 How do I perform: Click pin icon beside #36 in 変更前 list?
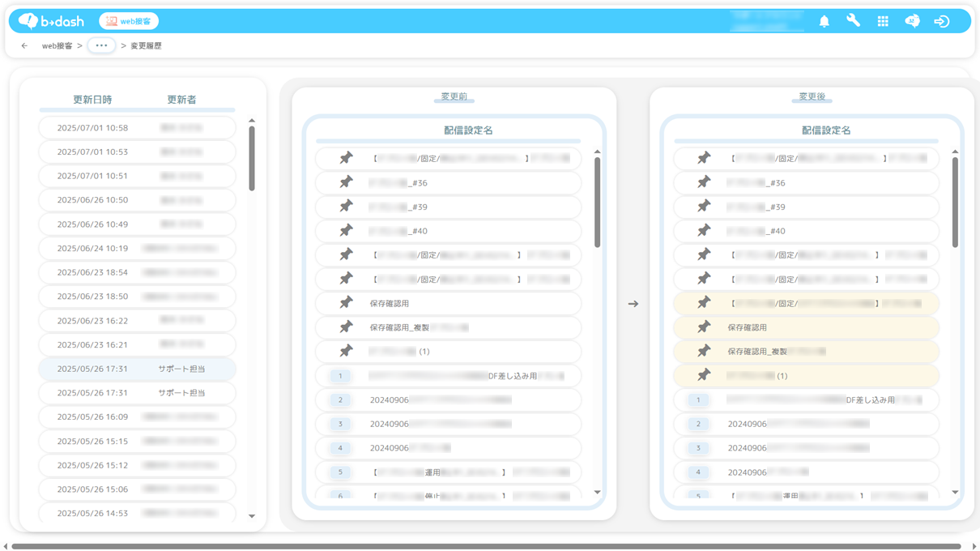pyautogui.click(x=346, y=182)
